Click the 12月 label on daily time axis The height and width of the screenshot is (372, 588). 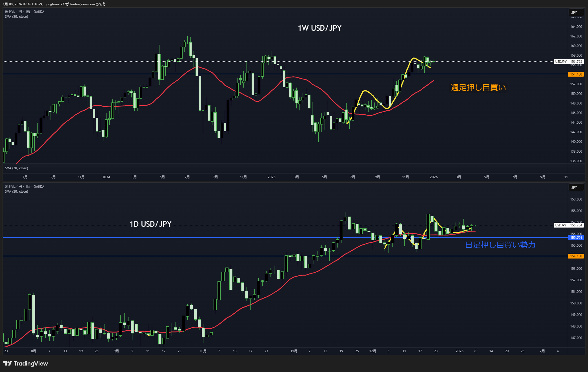372,351
